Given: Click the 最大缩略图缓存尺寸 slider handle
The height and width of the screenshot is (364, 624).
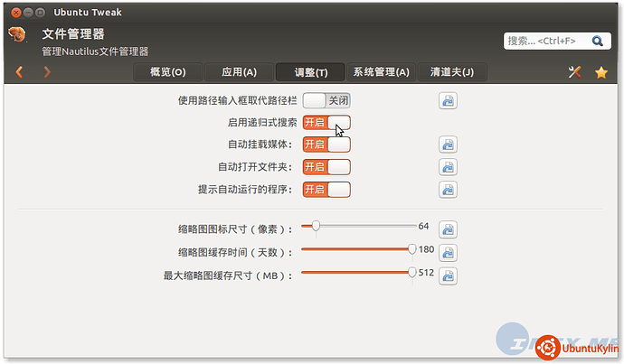Looking at the screenshot, I should coord(412,272).
